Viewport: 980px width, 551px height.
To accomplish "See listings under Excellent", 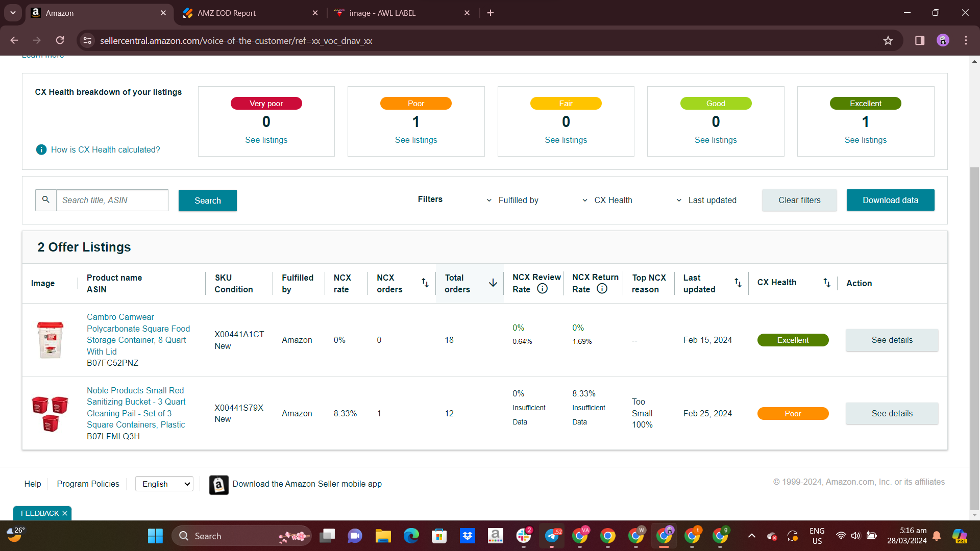I will pos(866,140).
